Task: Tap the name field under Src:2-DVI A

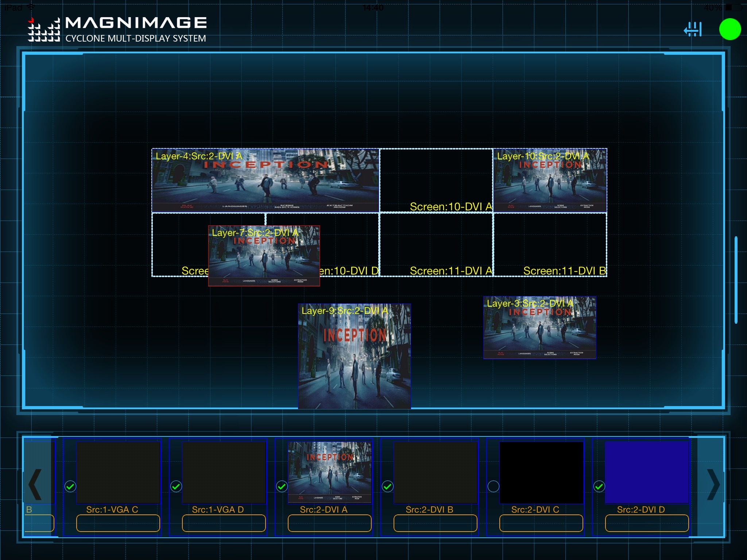Action: coord(330,523)
